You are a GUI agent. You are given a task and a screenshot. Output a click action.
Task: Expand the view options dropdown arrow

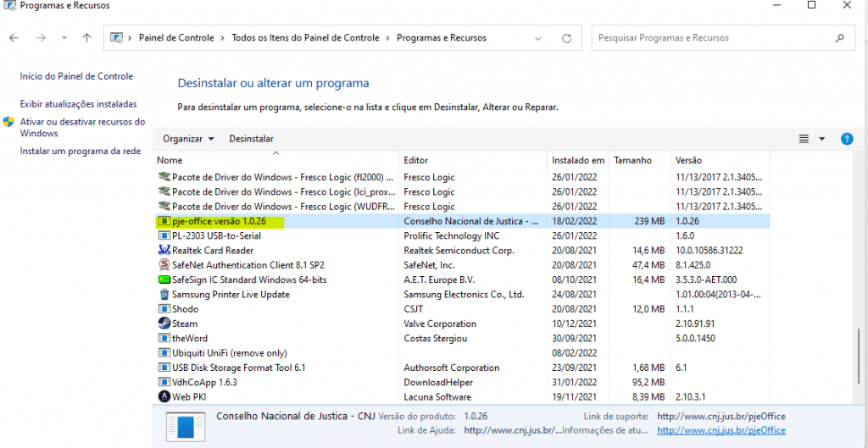(x=821, y=139)
